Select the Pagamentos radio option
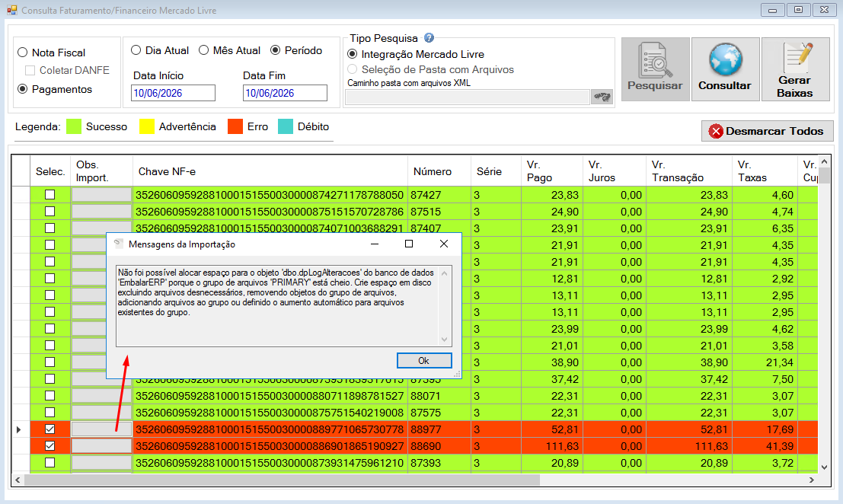Image resolution: width=843 pixels, height=504 pixels. [23, 89]
